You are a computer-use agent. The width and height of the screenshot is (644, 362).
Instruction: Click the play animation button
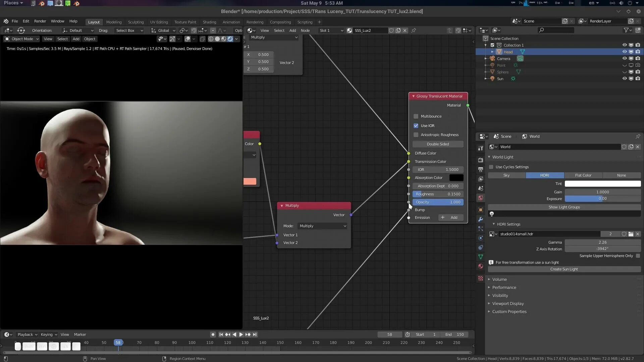[241, 335]
